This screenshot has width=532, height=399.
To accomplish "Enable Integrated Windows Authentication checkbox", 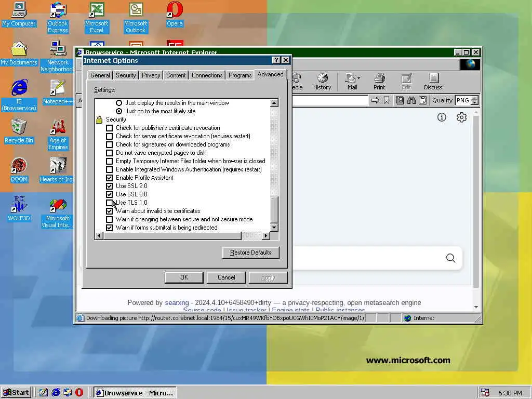I will coord(109,170).
